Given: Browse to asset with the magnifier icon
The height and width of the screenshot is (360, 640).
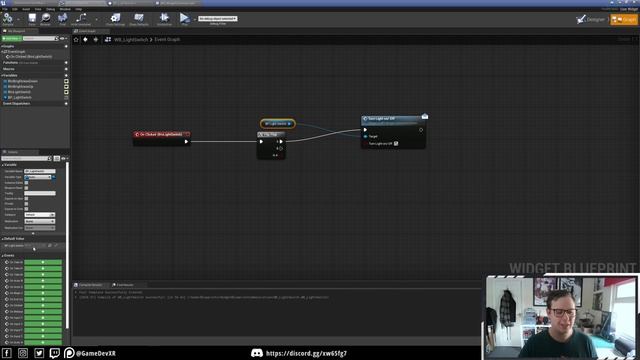Looking at the screenshot, I should [46, 18].
